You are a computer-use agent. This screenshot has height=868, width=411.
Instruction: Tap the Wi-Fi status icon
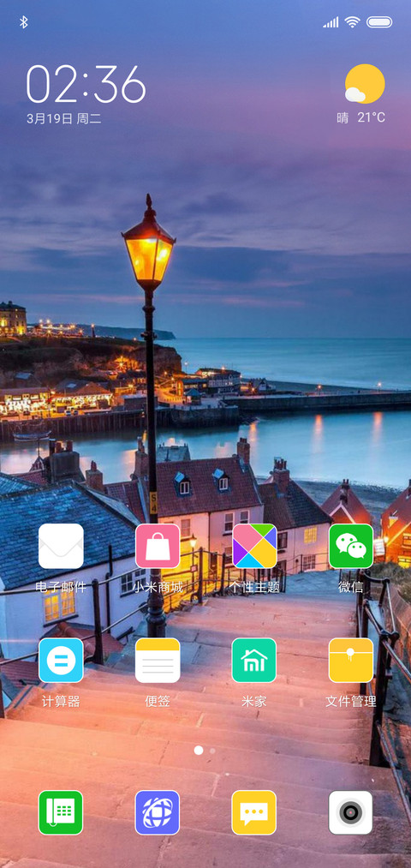352,22
